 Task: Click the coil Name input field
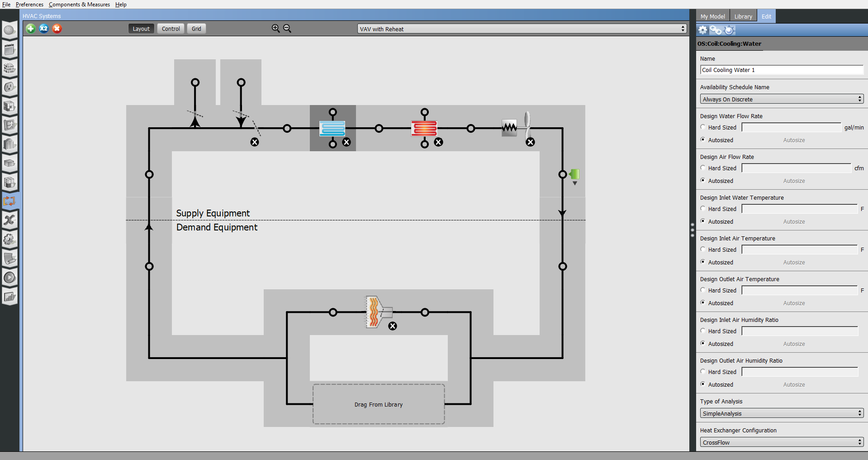point(781,70)
